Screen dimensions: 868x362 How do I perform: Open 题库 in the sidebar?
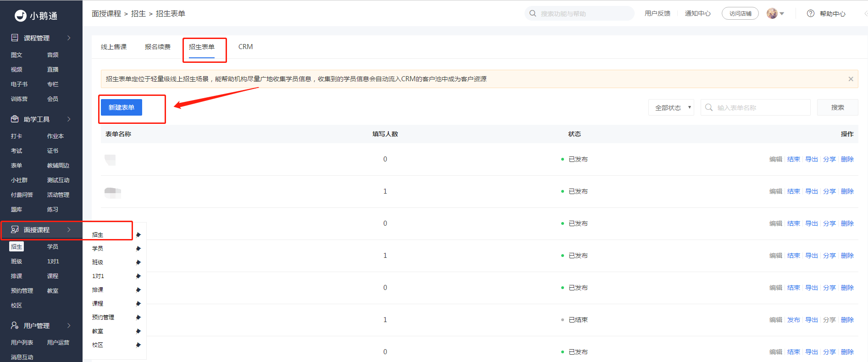[17, 210]
